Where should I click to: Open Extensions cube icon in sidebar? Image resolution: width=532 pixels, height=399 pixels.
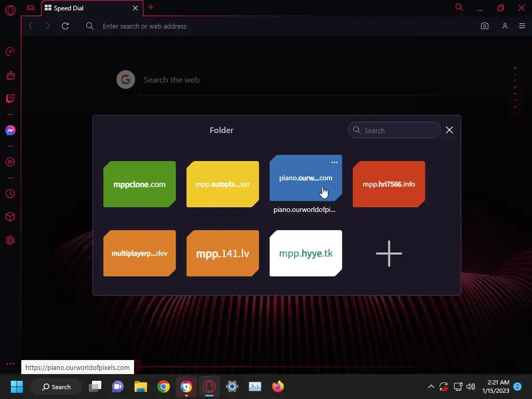pos(10,217)
